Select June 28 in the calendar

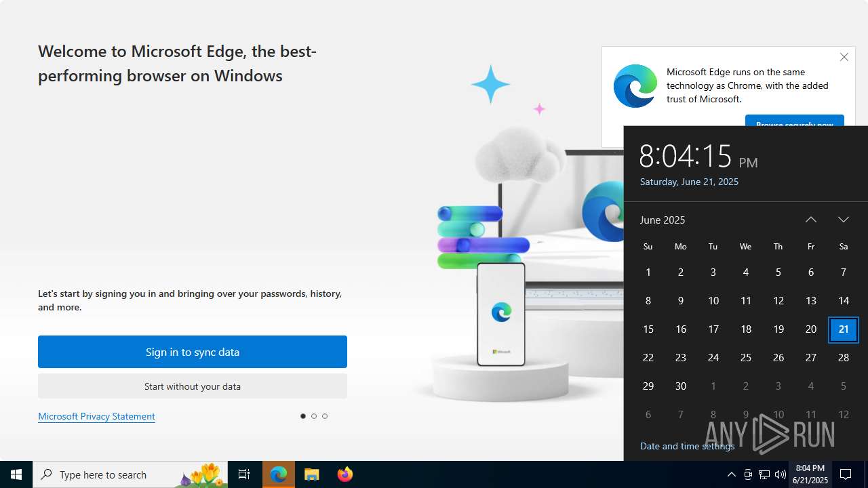point(844,358)
